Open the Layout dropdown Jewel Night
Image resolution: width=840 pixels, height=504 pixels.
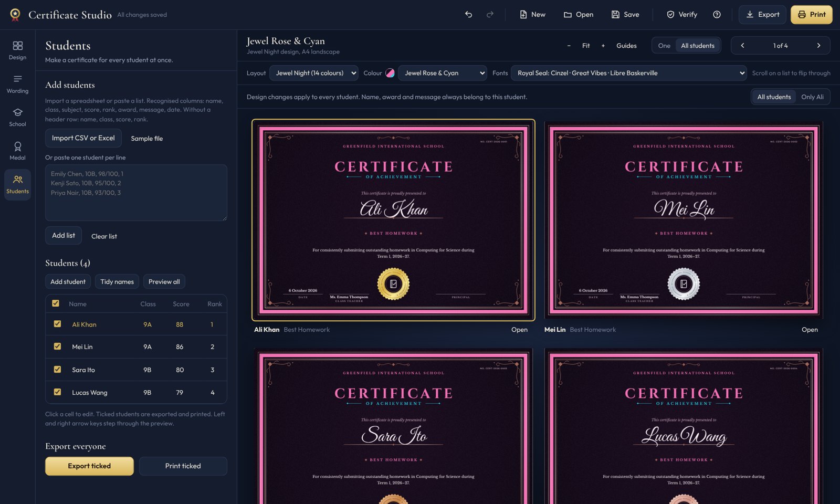pos(314,73)
